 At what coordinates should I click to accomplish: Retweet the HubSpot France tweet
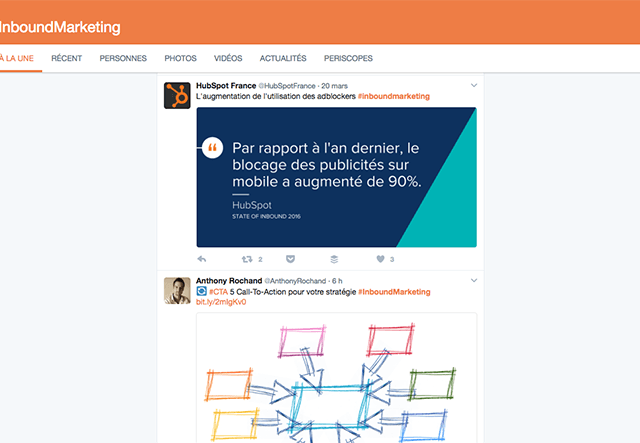pyautogui.click(x=247, y=259)
